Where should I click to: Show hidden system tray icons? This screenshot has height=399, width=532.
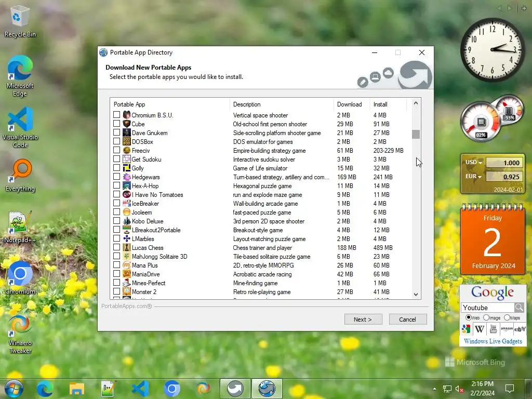[435, 389]
